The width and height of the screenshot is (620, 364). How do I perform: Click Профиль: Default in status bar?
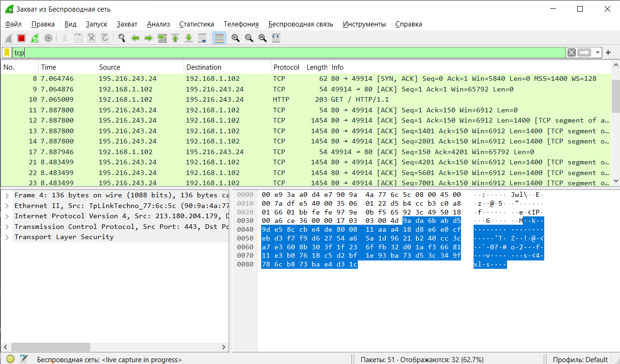pyautogui.click(x=580, y=359)
